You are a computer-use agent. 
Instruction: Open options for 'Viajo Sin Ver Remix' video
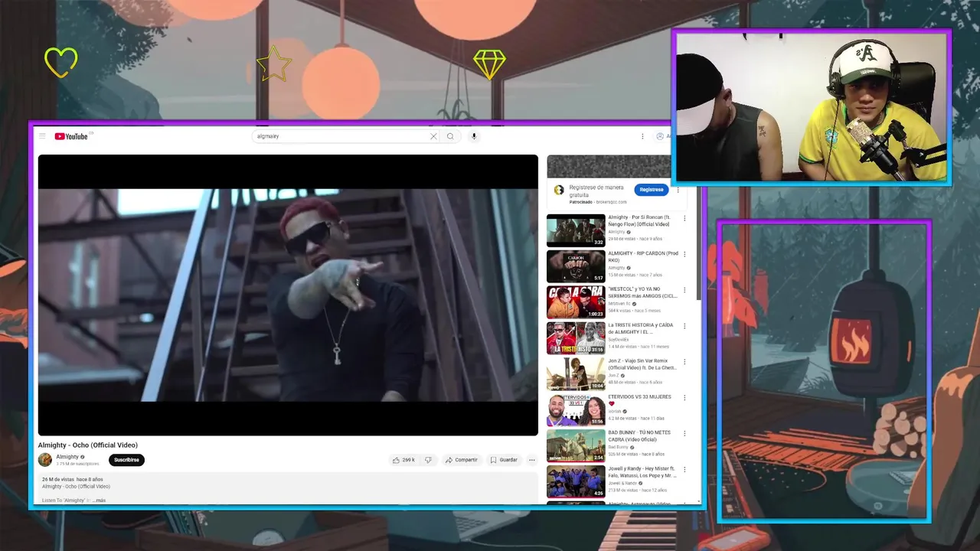[684, 362]
